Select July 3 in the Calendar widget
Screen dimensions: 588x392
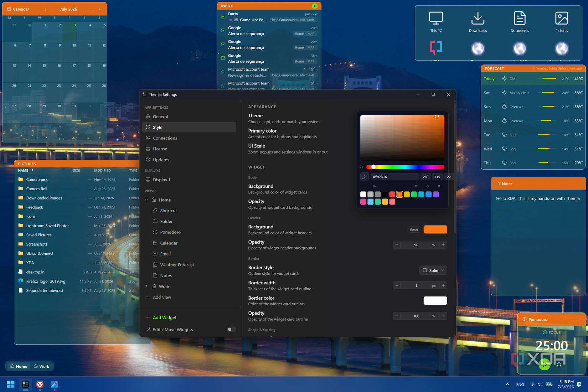[x=69, y=32]
